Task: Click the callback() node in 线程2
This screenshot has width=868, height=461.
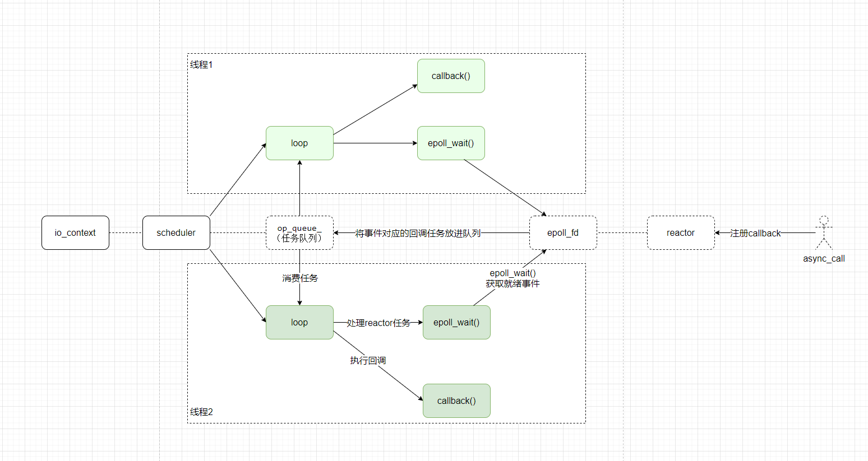Action: coord(456,401)
